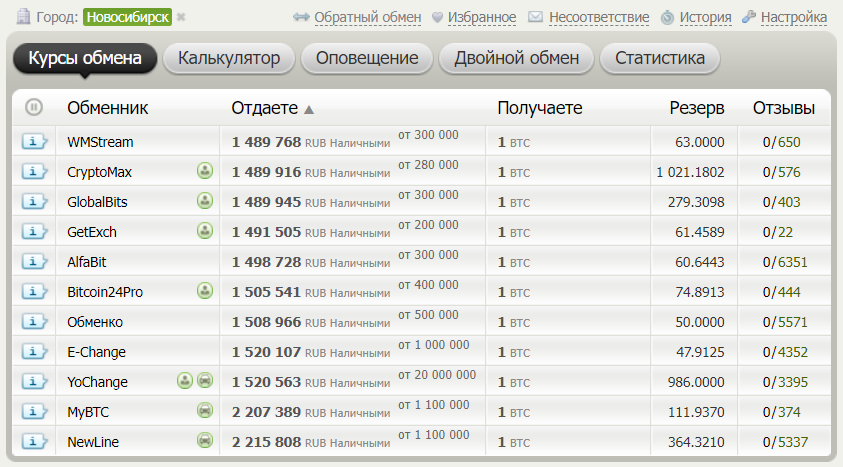Open the Обменко exchanger name
The image size is (843, 467).
[x=95, y=322]
